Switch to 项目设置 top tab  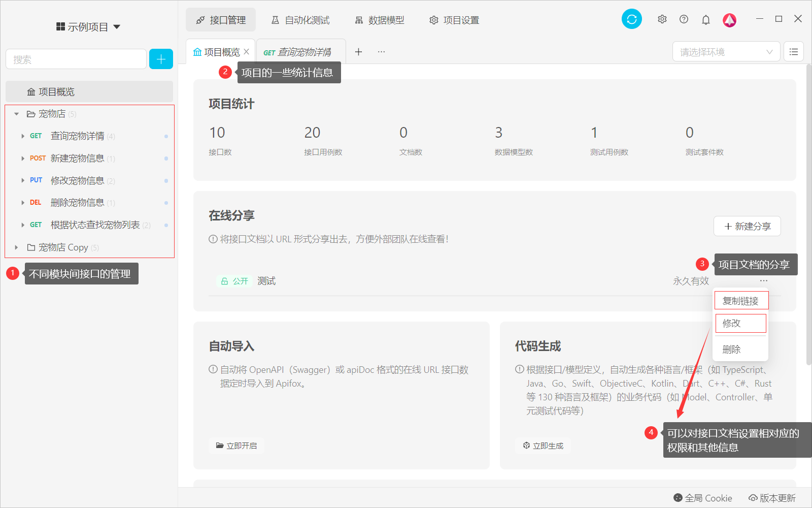point(454,20)
